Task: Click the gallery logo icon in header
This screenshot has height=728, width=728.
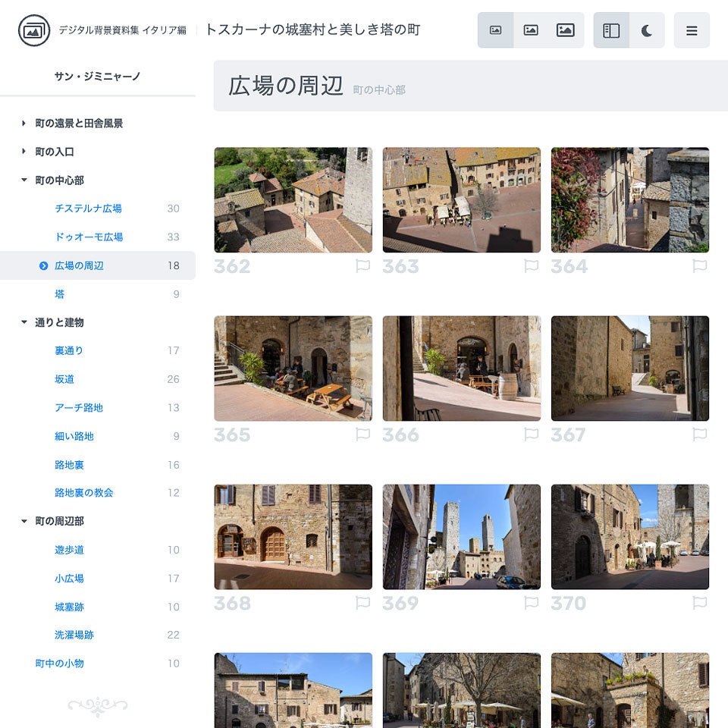Action: 34,30
